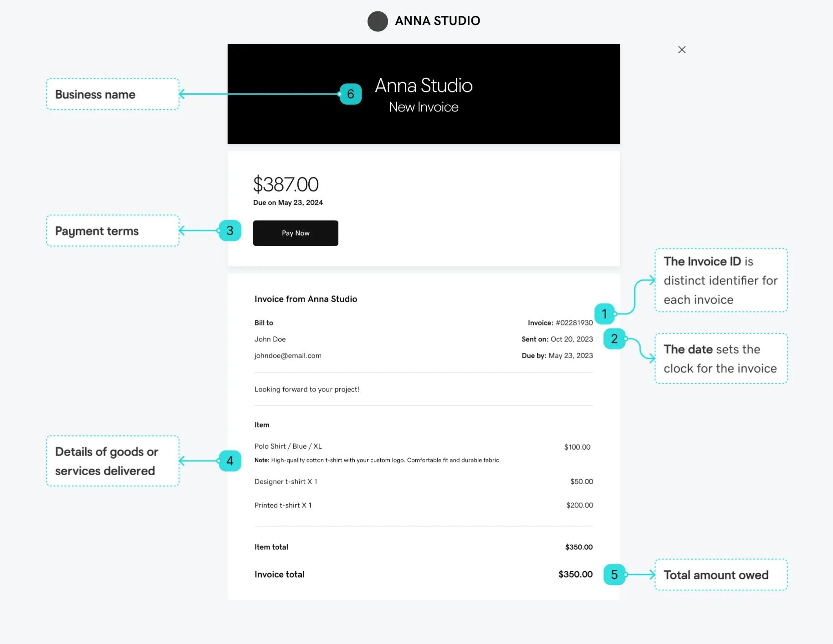Image resolution: width=833 pixels, height=644 pixels.
Task: Click the numbered marker 3 badge
Action: (230, 231)
